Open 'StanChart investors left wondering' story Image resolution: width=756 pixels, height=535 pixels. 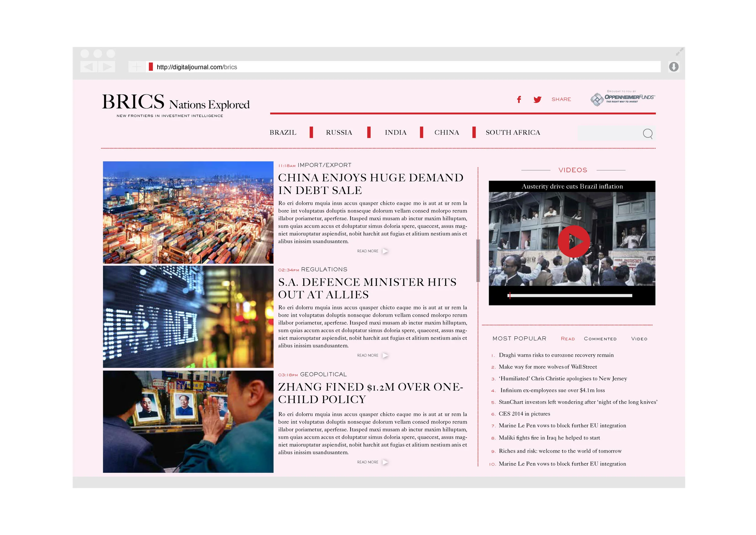[x=578, y=402]
